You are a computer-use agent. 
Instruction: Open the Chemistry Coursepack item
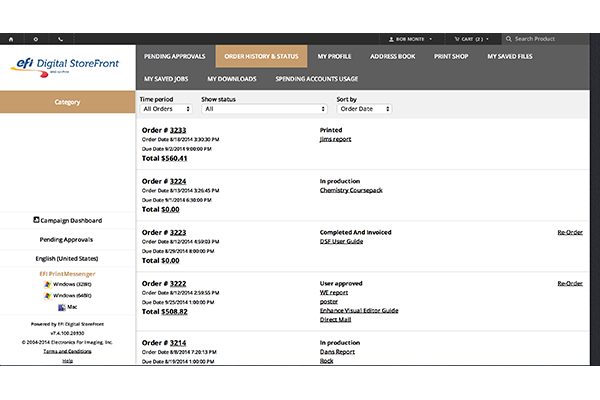coord(352,190)
